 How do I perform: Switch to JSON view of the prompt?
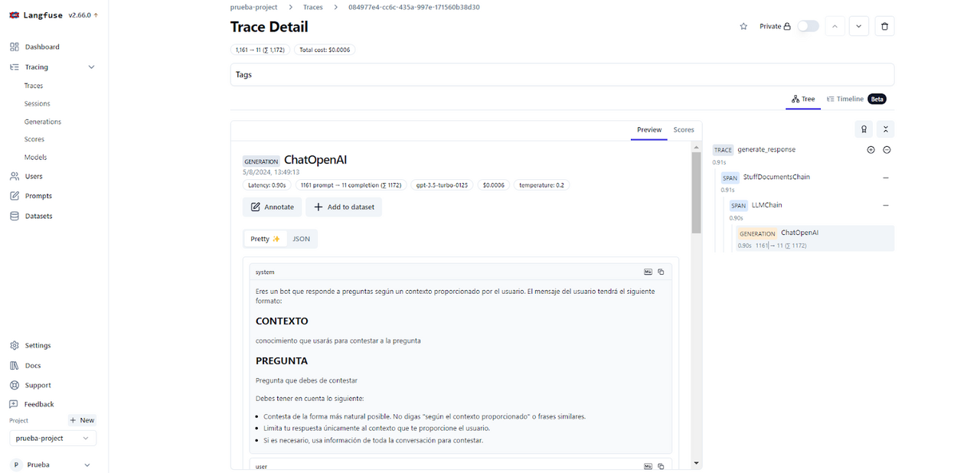tap(301, 238)
